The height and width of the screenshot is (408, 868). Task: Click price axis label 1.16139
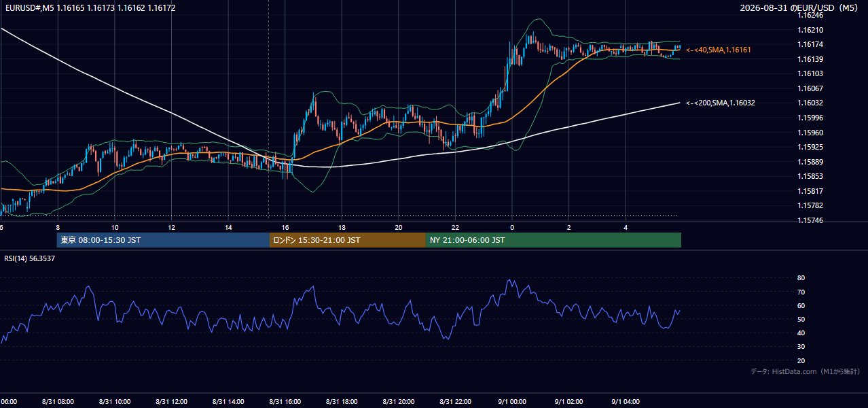(x=810, y=59)
